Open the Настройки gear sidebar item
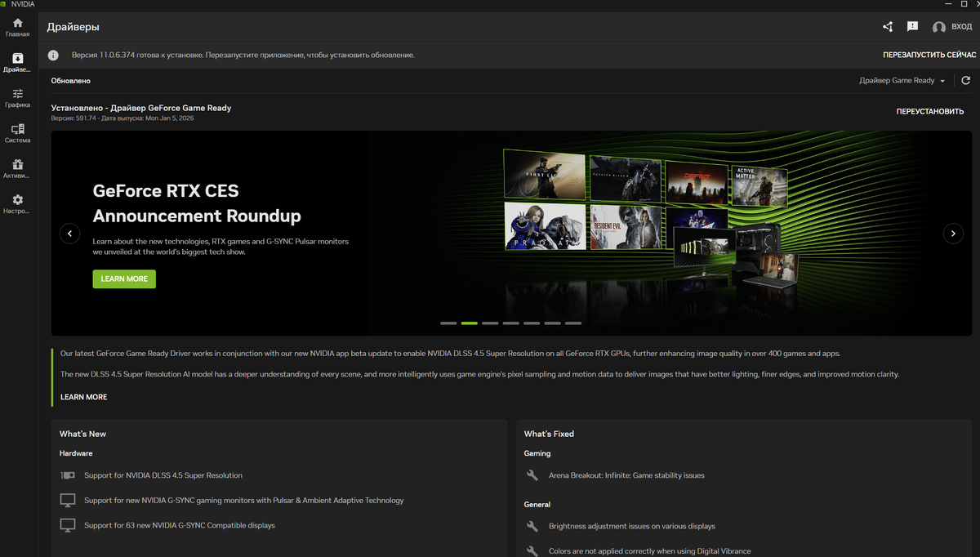 pyautogui.click(x=18, y=204)
